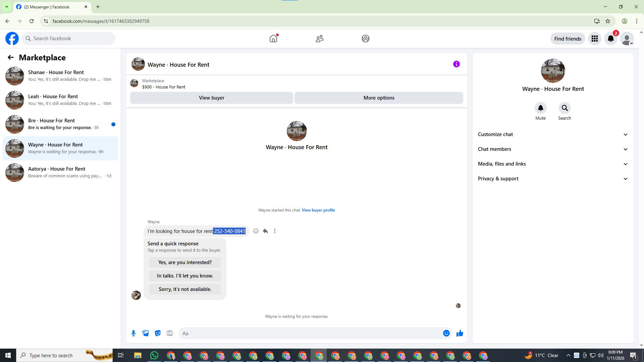Open more options for Wayne's message
644x362 pixels.
[x=275, y=231]
